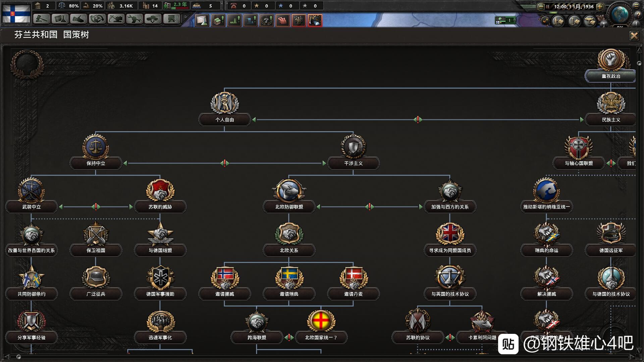644x362 pixels.
Task: Open the music player note icon
Action: click(544, 21)
